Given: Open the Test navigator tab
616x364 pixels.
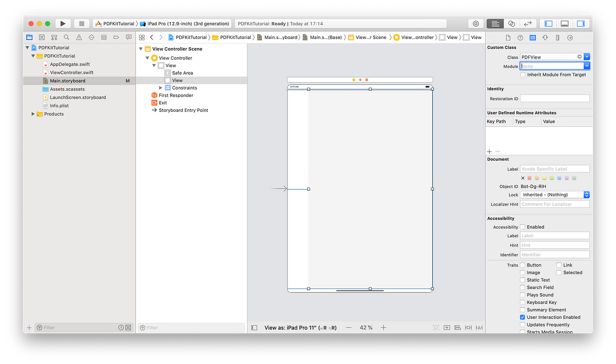Looking at the screenshot, I should tap(91, 37).
